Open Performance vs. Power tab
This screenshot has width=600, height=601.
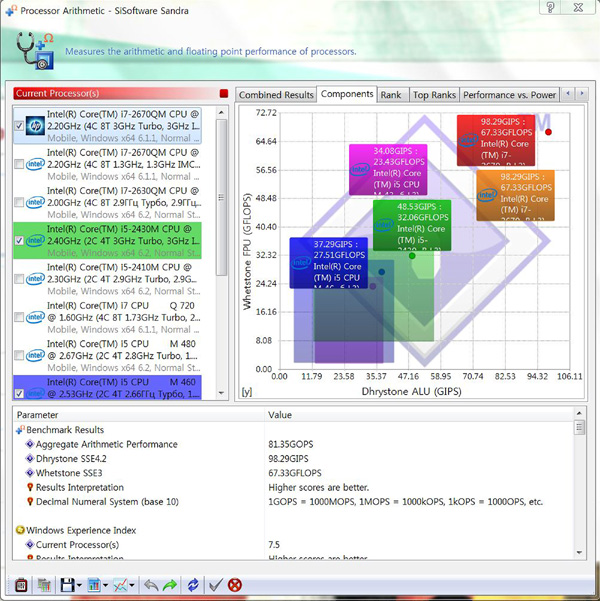click(509, 95)
